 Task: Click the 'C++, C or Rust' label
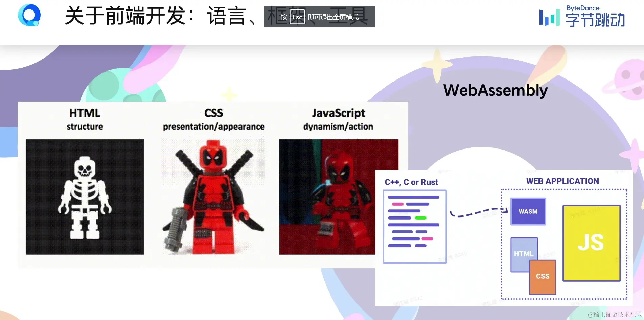pyautogui.click(x=411, y=182)
